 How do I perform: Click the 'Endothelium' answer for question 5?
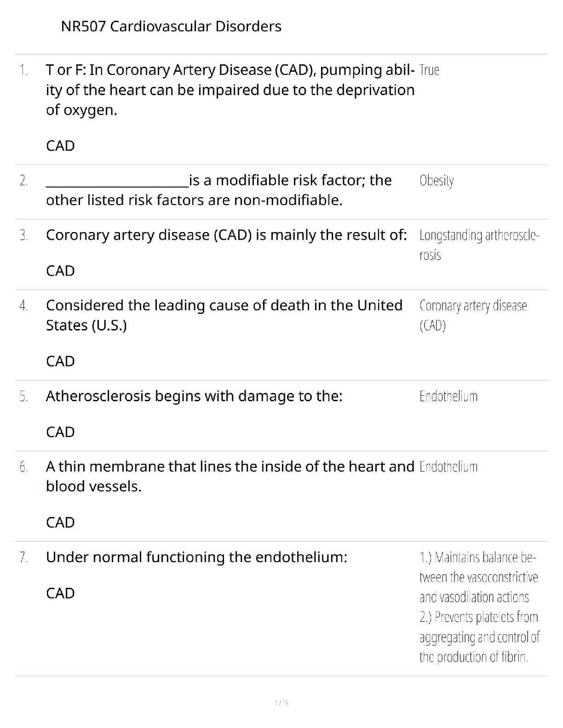tap(448, 396)
